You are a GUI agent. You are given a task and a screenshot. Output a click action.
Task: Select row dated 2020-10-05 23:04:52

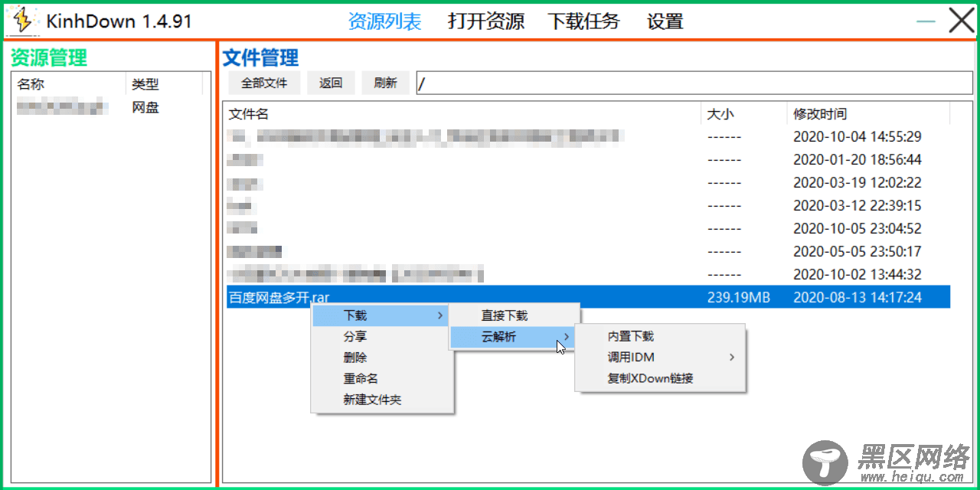pyautogui.click(x=587, y=228)
